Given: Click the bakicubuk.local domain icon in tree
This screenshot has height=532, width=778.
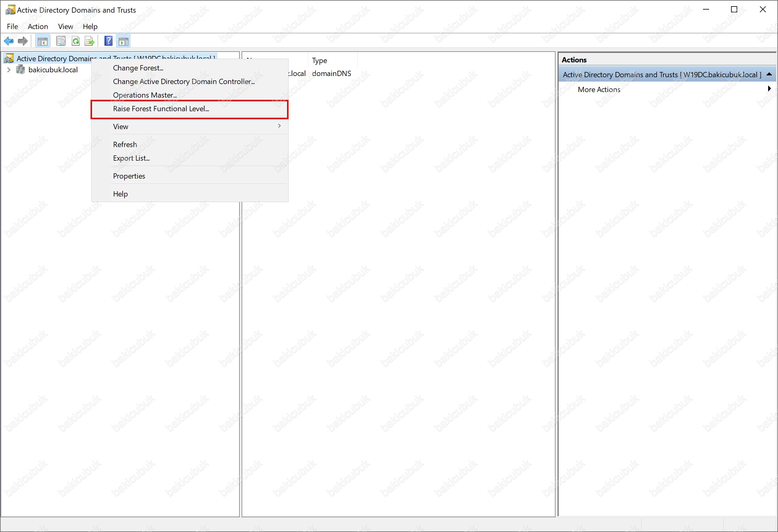Looking at the screenshot, I should [20, 70].
